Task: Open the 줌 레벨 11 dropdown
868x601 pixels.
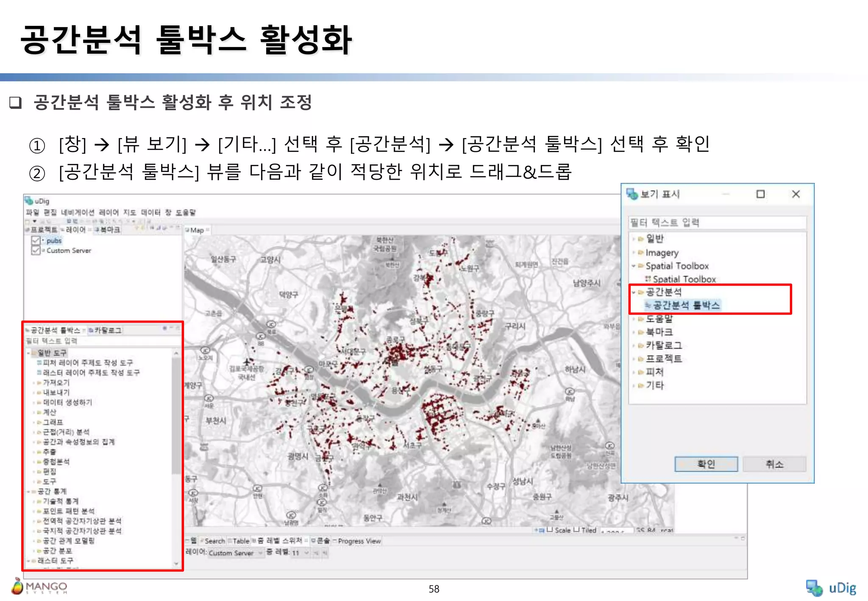Action: pyautogui.click(x=300, y=553)
